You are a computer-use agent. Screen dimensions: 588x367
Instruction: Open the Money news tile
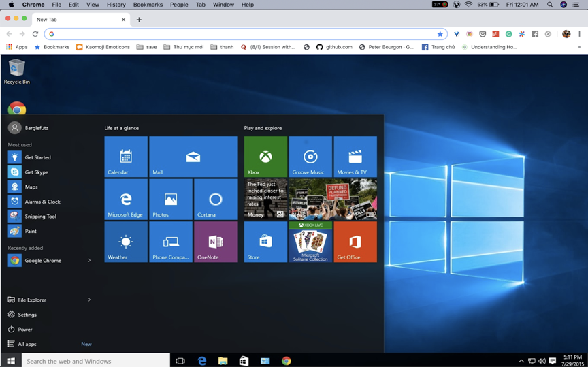[265, 200]
